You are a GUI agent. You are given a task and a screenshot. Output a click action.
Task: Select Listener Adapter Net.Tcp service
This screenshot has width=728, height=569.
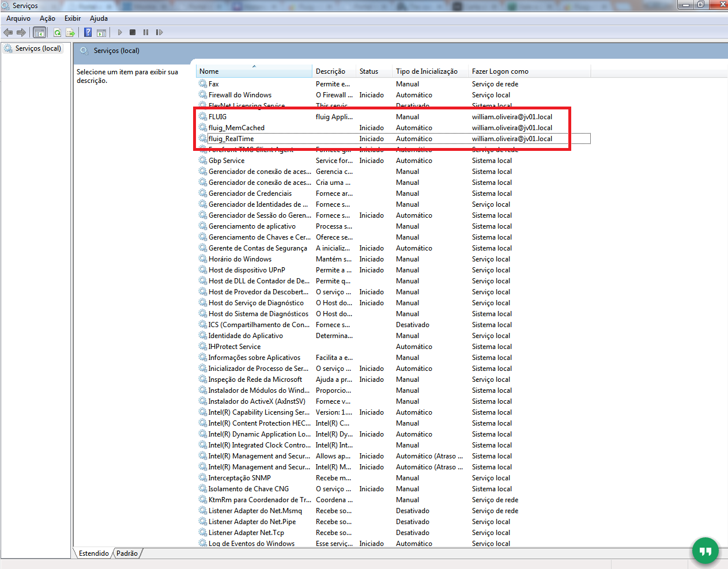[246, 532]
